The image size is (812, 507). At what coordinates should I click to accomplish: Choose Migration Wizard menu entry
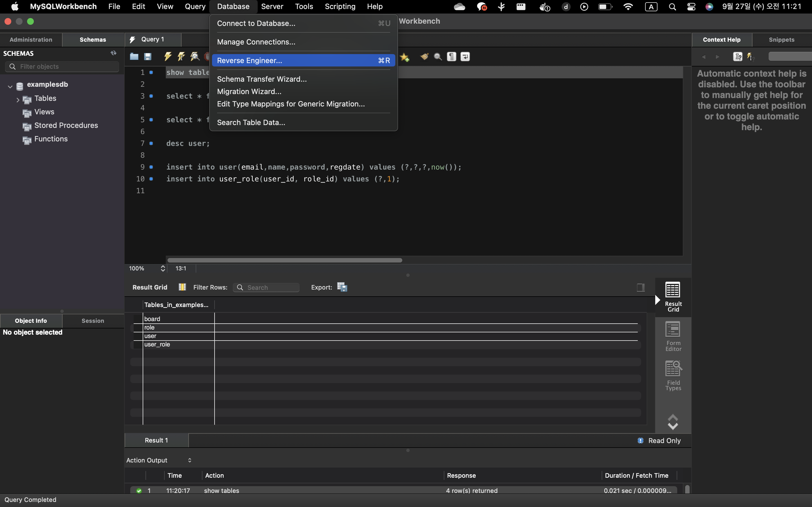(249, 92)
